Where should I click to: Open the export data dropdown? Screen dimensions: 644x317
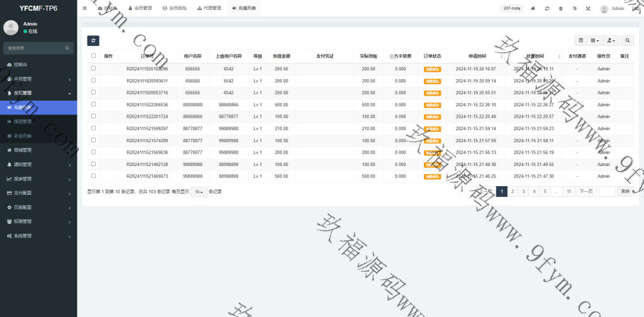pos(611,41)
